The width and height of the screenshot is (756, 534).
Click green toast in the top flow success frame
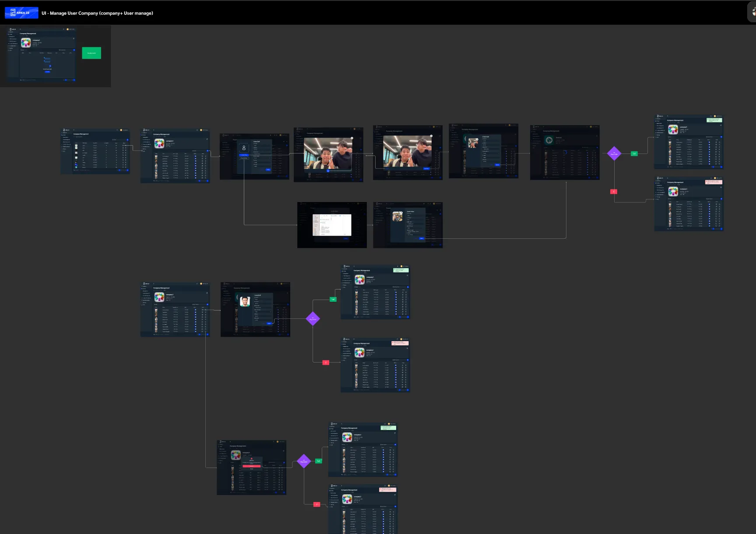714,120
